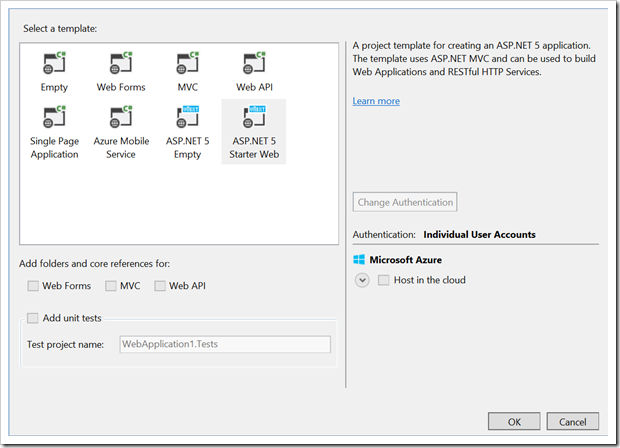
Task: Toggle the Add unit tests checkbox
Action: coord(34,318)
